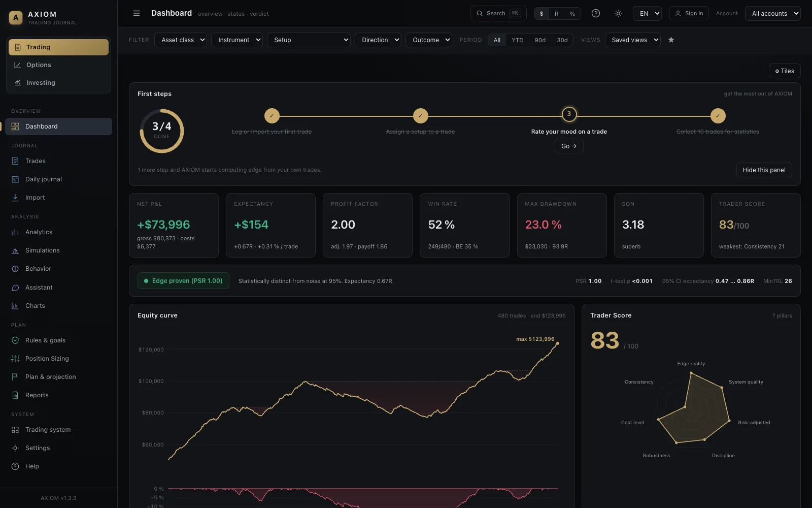This screenshot has height=508, width=812.
Task: Click the star favorite view icon
Action: pyautogui.click(x=671, y=40)
